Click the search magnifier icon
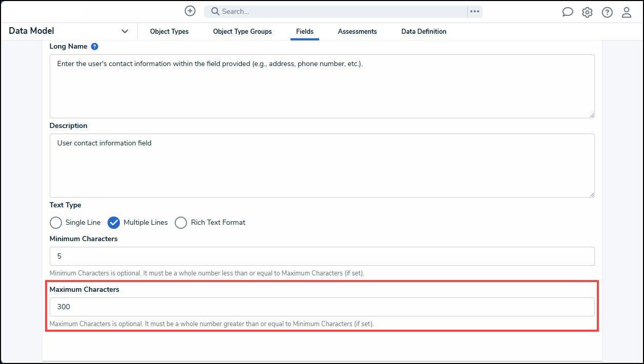The image size is (644, 364). tap(215, 11)
